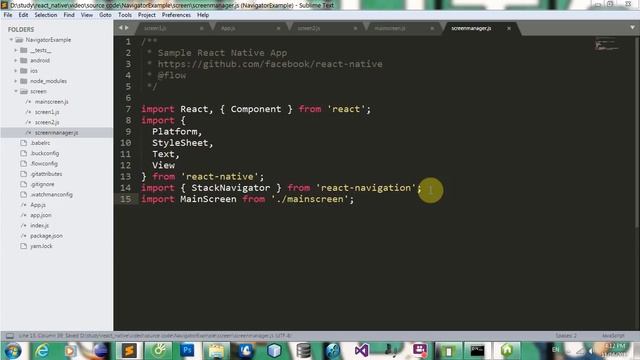Open the Help menu
Image resolution: width=640 pixels, height=360 pixels.
(203, 15)
